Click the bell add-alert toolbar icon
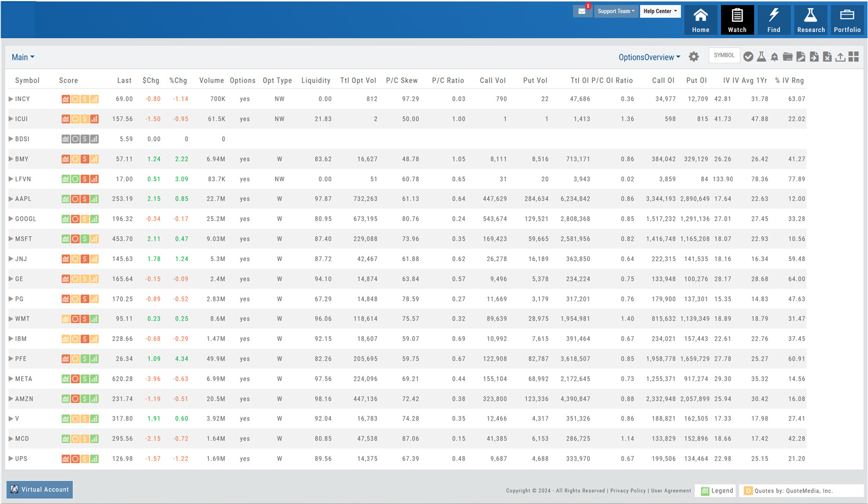Image resolution: width=868 pixels, height=504 pixels. [x=774, y=57]
